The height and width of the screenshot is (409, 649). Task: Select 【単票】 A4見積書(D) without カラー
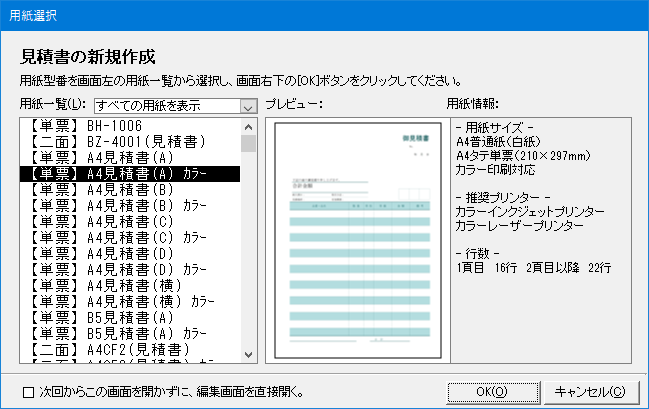pos(130,254)
